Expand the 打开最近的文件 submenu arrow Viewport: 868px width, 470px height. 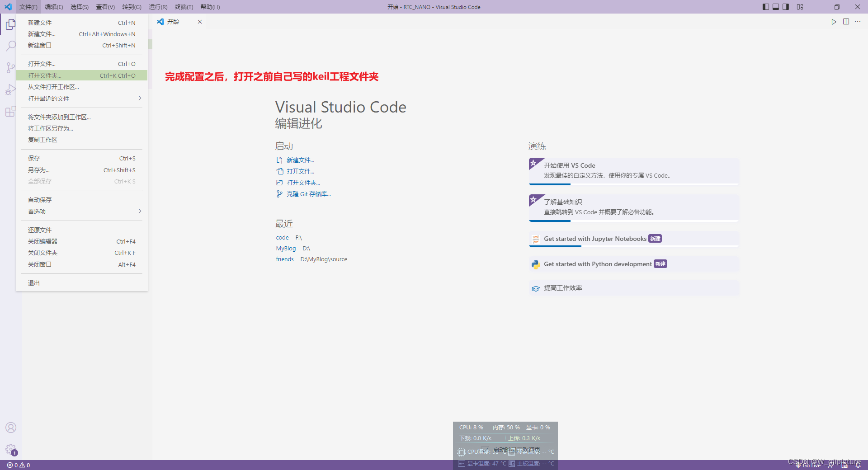[140, 98]
